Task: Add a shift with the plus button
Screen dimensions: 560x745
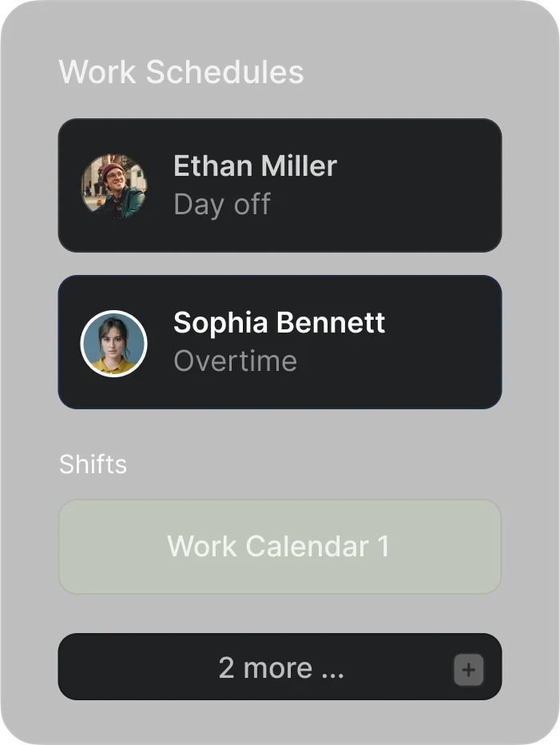Action: point(469,670)
